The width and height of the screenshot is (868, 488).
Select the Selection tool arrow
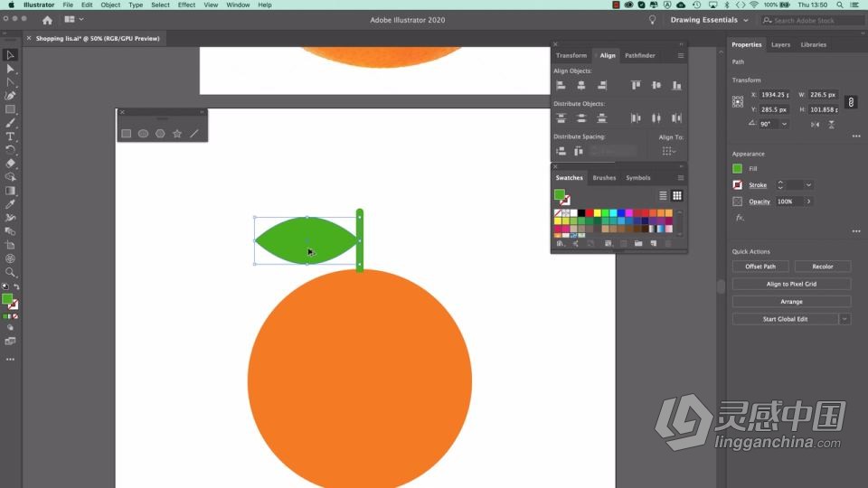point(10,55)
